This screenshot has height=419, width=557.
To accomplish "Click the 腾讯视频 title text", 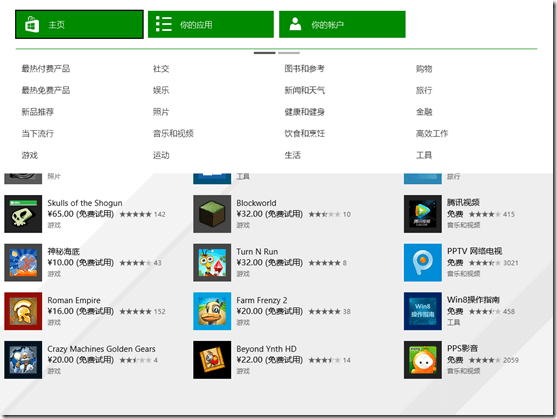I will pyautogui.click(x=463, y=202).
